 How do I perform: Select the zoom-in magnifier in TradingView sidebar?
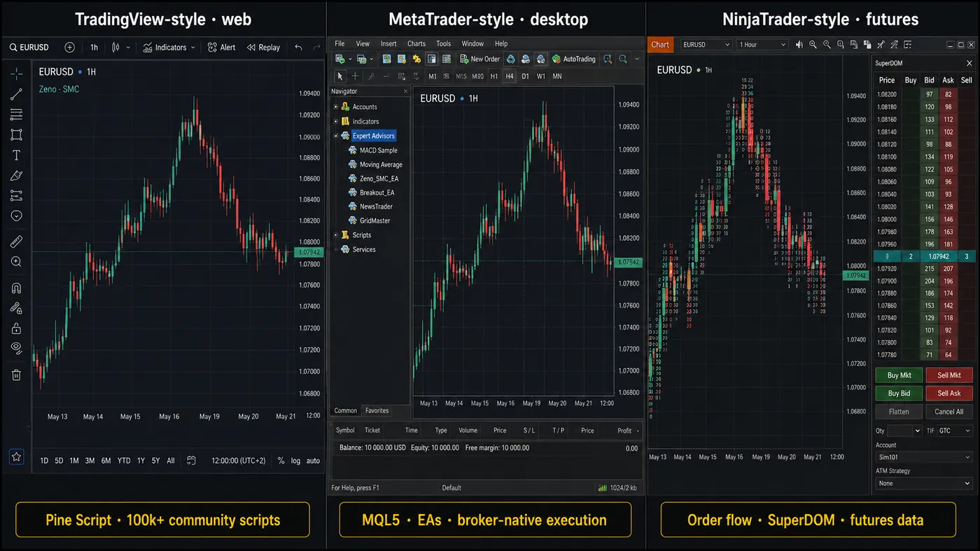16,262
